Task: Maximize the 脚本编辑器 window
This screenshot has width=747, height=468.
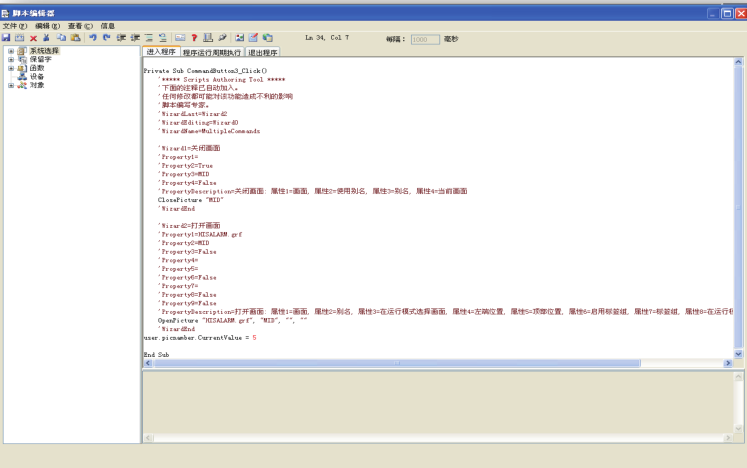Action: 727,13
